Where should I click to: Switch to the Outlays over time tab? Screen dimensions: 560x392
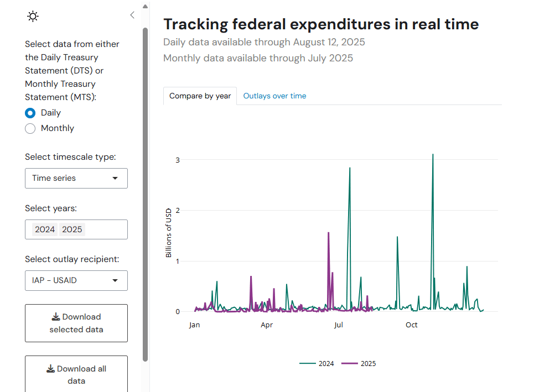[274, 96]
